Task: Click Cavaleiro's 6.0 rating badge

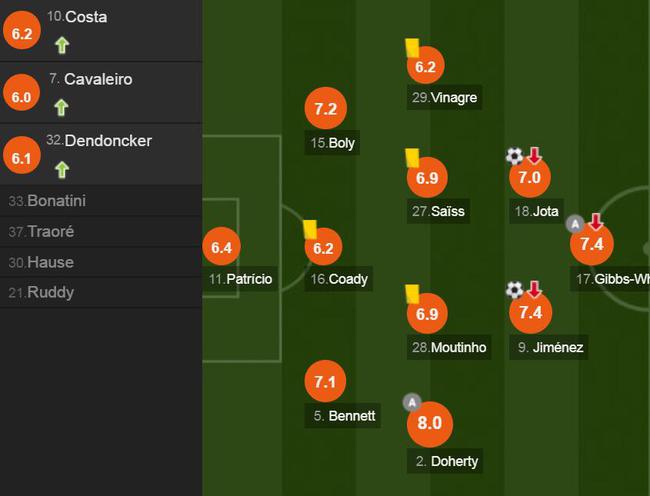Action: pos(21,93)
